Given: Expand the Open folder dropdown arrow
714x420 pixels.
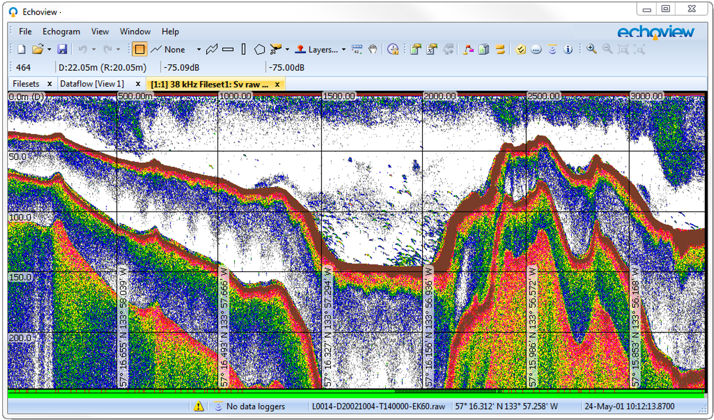Looking at the screenshot, I should [48, 49].
